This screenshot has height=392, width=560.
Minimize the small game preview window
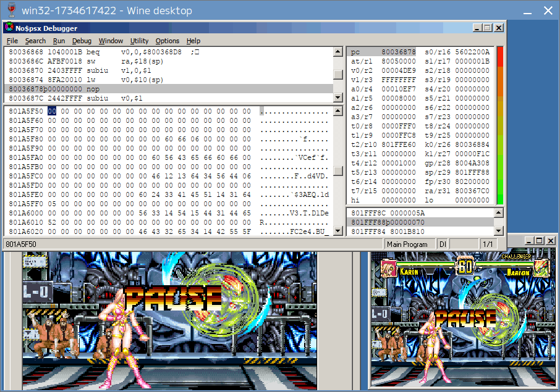(x=529, y=241)
